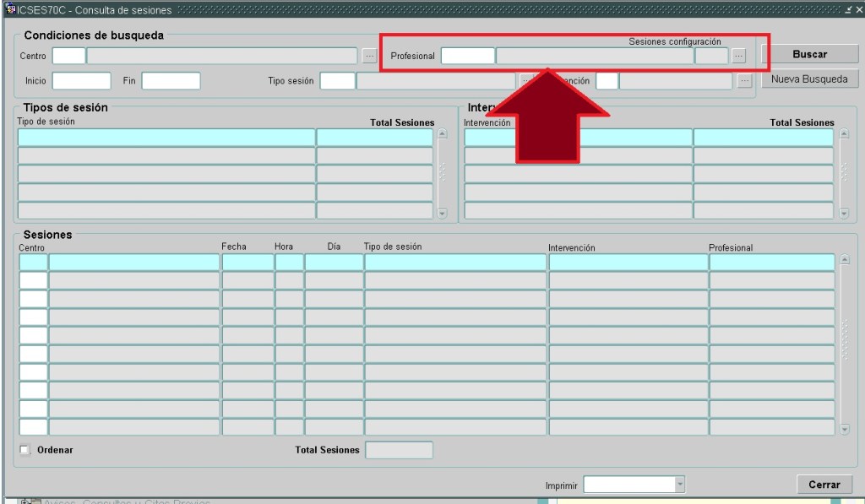Expand the Imprimir dropdown
The height and width of the screenshot is (504, 865).
(x=680, y=485)
